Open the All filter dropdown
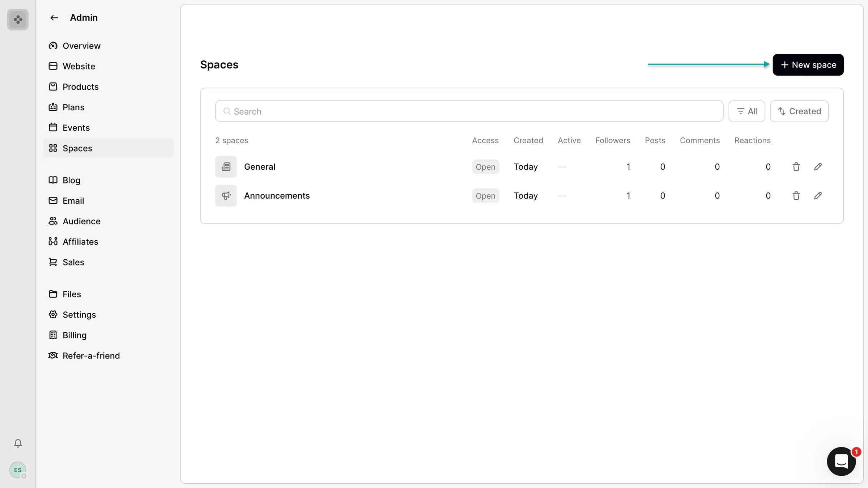Image resolution: width=868 pixels, height=488 pixels. [x=746, y=111]
